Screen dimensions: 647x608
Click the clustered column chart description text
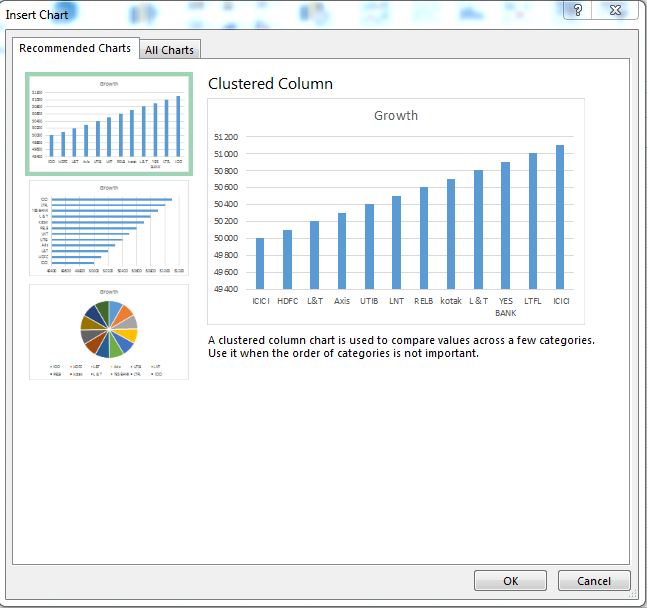coord(401,347)
